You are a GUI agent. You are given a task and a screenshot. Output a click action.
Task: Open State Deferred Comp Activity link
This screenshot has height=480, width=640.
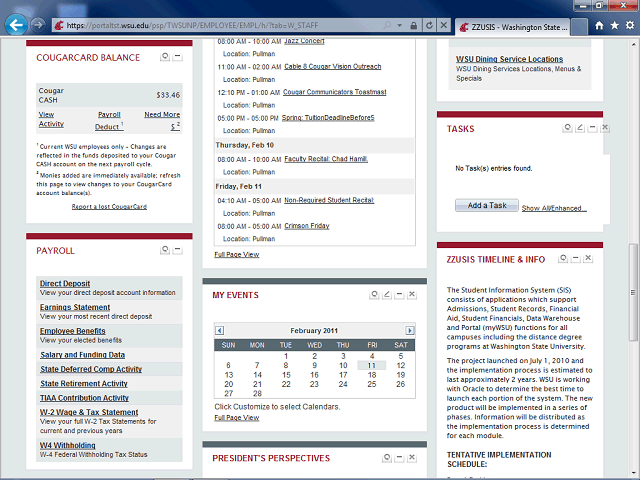(91, 369)
